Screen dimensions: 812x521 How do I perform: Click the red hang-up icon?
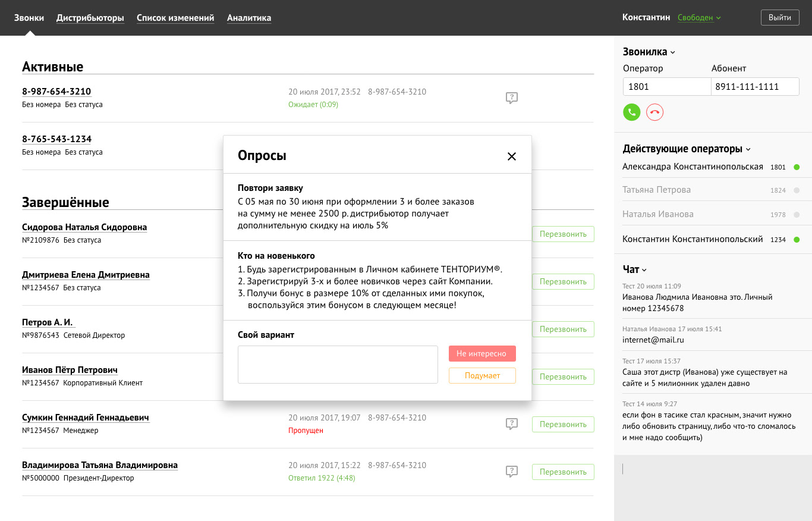[x=654, y=112]
